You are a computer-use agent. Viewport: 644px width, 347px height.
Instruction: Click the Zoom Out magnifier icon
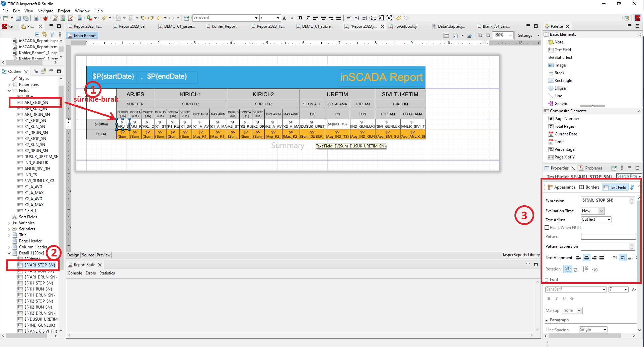(488, 35)
